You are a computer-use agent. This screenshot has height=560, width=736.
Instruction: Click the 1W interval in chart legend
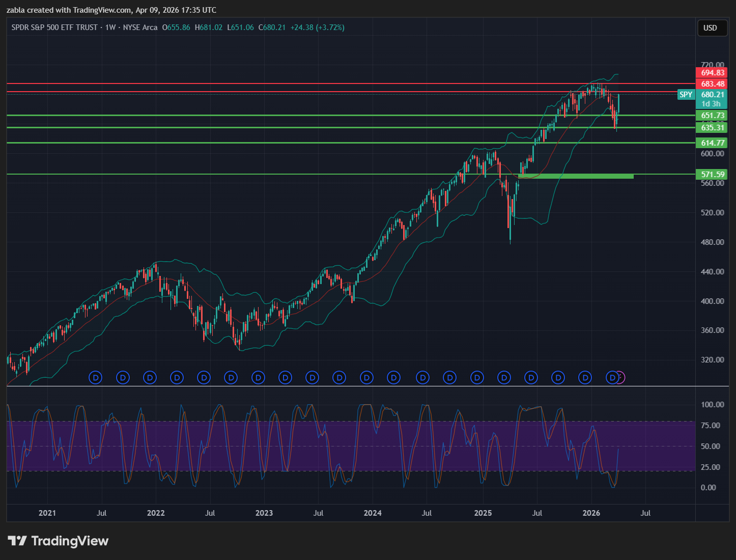(x=110, y=27)
